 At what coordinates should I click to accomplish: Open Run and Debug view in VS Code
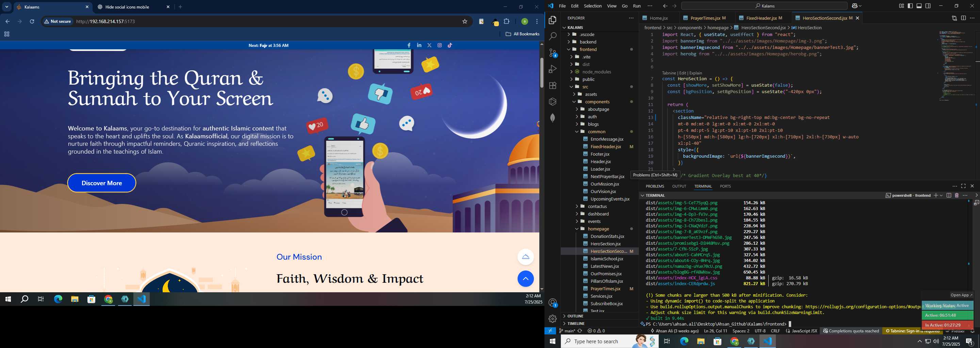coord(552,69)
